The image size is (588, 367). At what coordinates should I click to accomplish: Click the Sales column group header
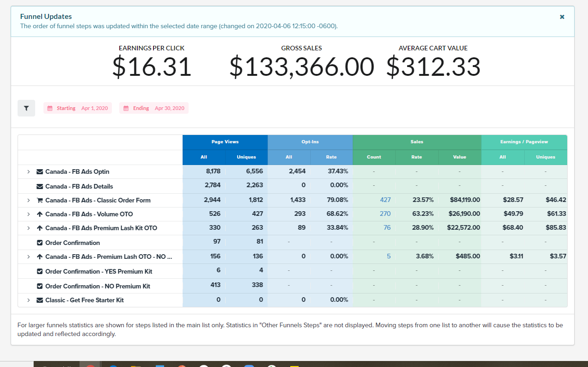pyautogui.click(x=416, y=142)
